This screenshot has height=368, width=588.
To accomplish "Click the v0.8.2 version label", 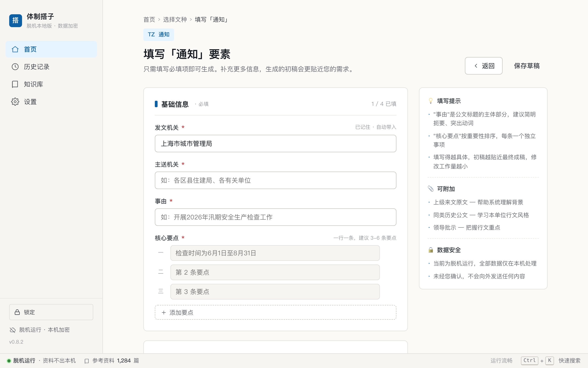I will [16, 342].
